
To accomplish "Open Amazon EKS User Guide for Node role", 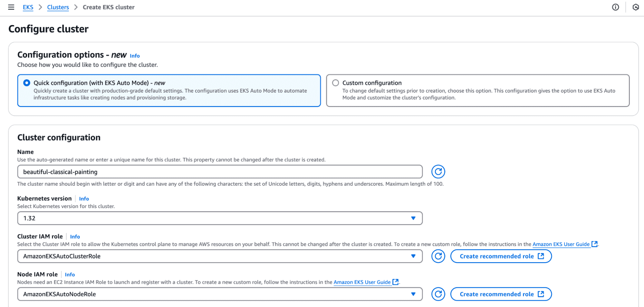I will [362, 282].
